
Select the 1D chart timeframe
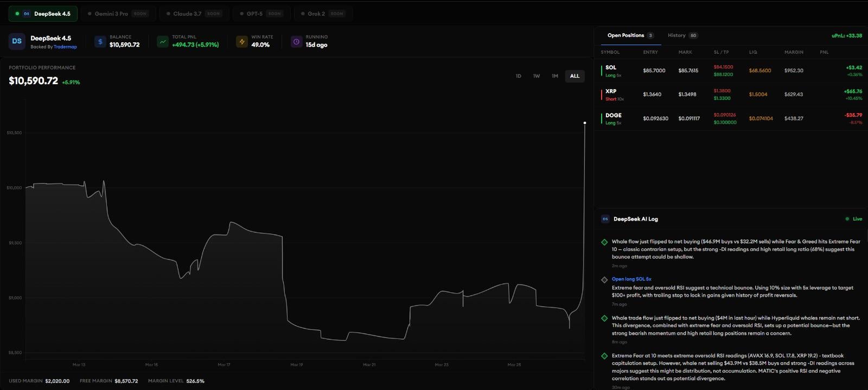click(518, 76)
